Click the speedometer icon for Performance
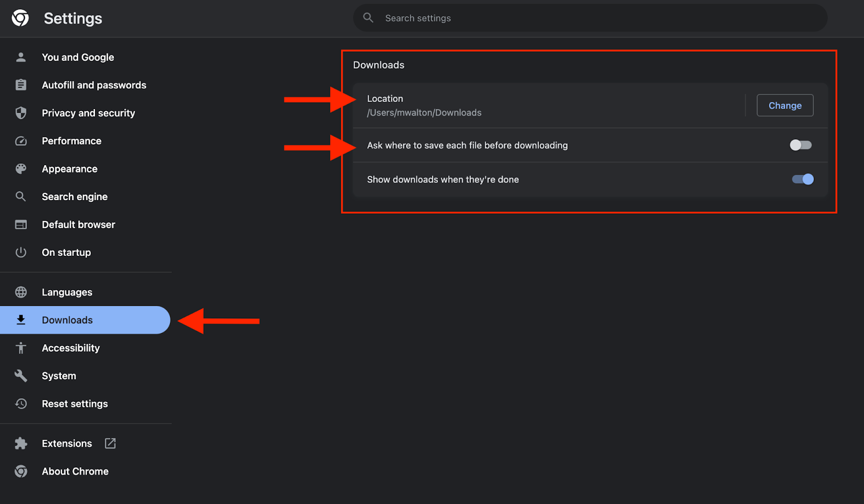 click(21, 141)
